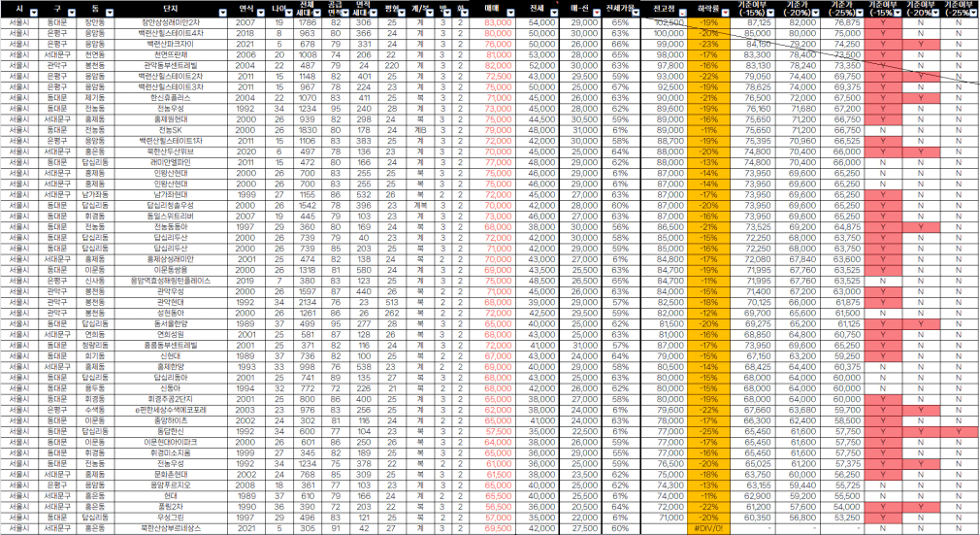The image size is (980, 535).
Task: Open the 기준가 (-20%) column filter dropdown
Action: pyautogui.click(x=814, y=13)
